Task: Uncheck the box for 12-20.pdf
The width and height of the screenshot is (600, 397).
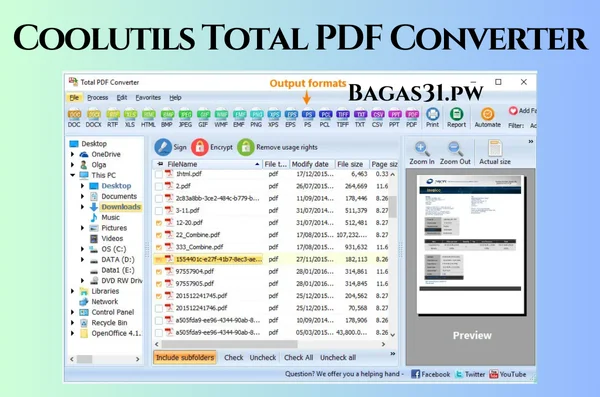Action: point(158,223)
